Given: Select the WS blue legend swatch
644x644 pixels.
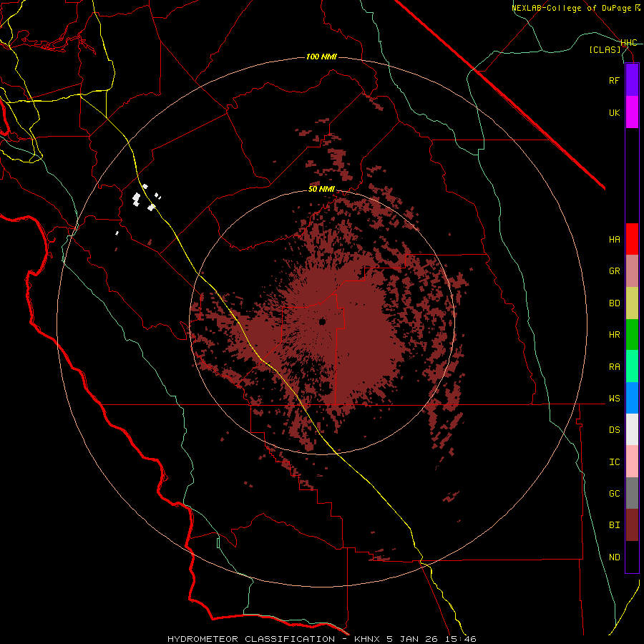Looking at the screenshot, I should (x=632, y=398).
